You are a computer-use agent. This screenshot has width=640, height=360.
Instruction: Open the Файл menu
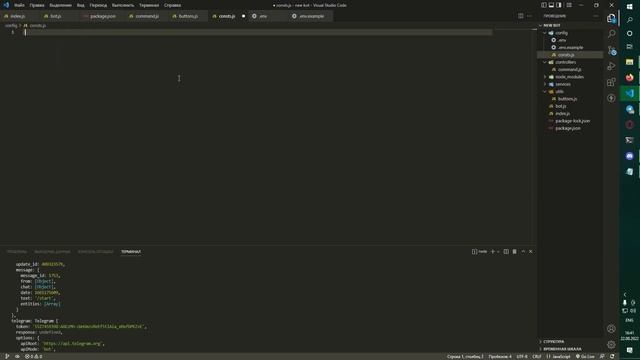tap(19, 5)
